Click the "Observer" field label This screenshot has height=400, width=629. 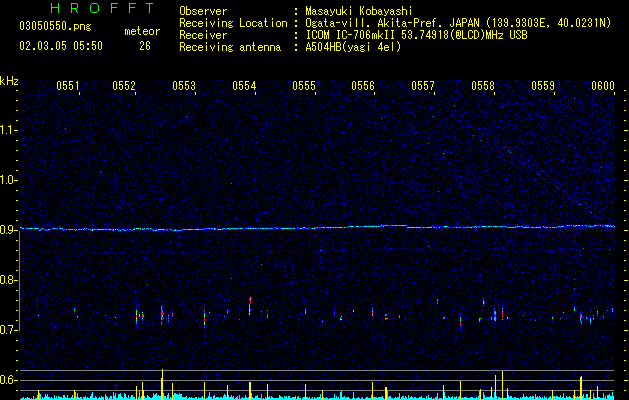[x=203, y=11]
